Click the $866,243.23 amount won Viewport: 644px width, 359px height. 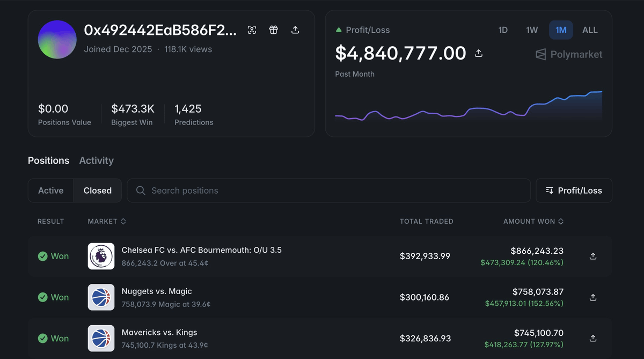tap(537, 251)
